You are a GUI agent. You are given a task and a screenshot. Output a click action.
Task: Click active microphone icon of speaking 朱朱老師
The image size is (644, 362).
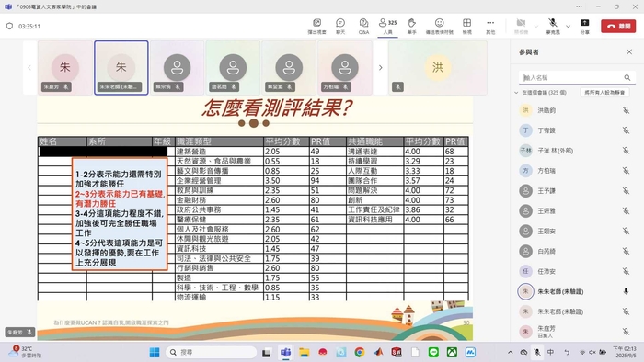point(626,291)
